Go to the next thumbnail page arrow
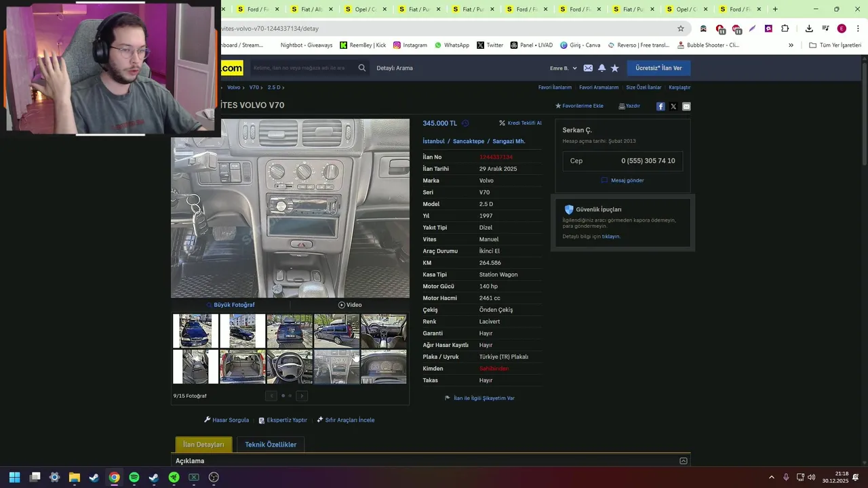The height and width of the screenshot is (488, 868). [302, 396]
